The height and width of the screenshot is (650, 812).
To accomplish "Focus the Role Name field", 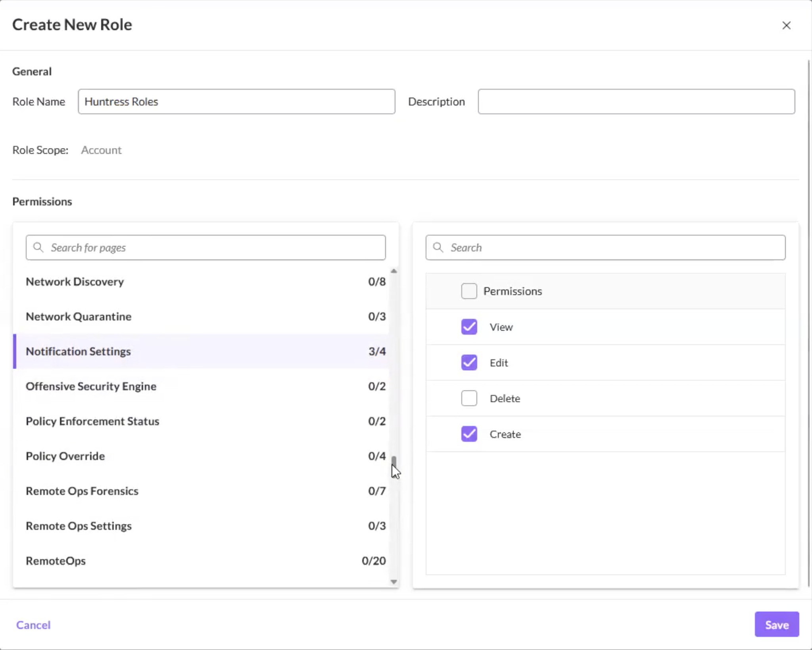I will 236,102.
